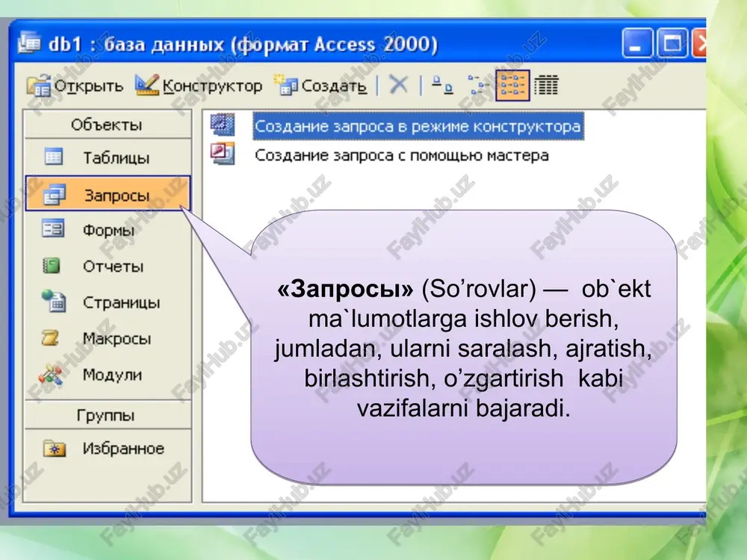
Task: Open the Таблицы objects section
Action: tap(108, 157)
